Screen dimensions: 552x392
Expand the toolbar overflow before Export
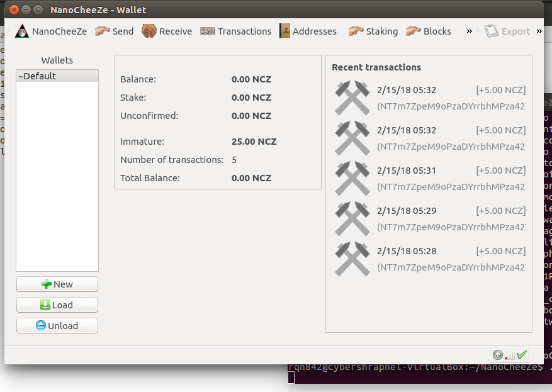(x=470, y=31)
